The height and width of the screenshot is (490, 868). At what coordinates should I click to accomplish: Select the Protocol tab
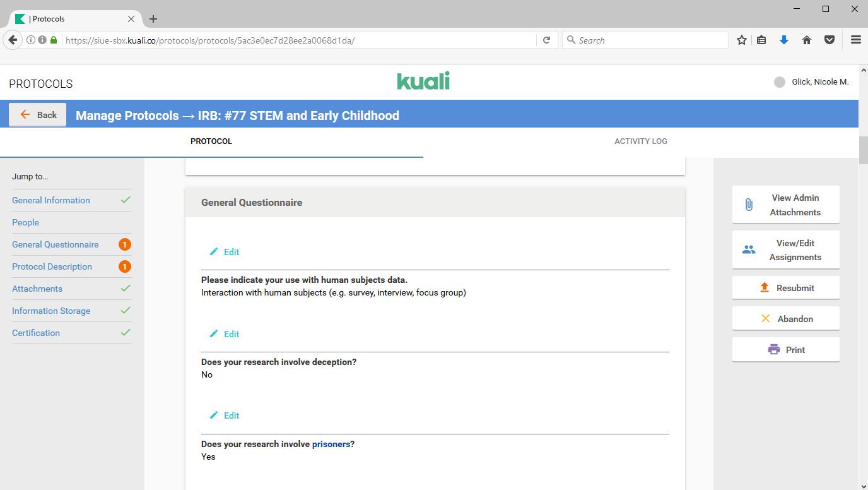pyautogui.click(x=211, y=141)
